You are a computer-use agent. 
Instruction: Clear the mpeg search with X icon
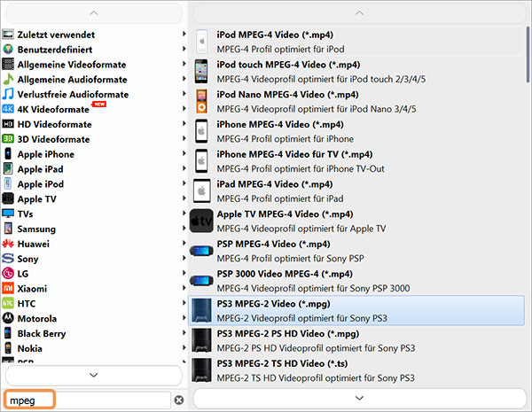[179, 400]
